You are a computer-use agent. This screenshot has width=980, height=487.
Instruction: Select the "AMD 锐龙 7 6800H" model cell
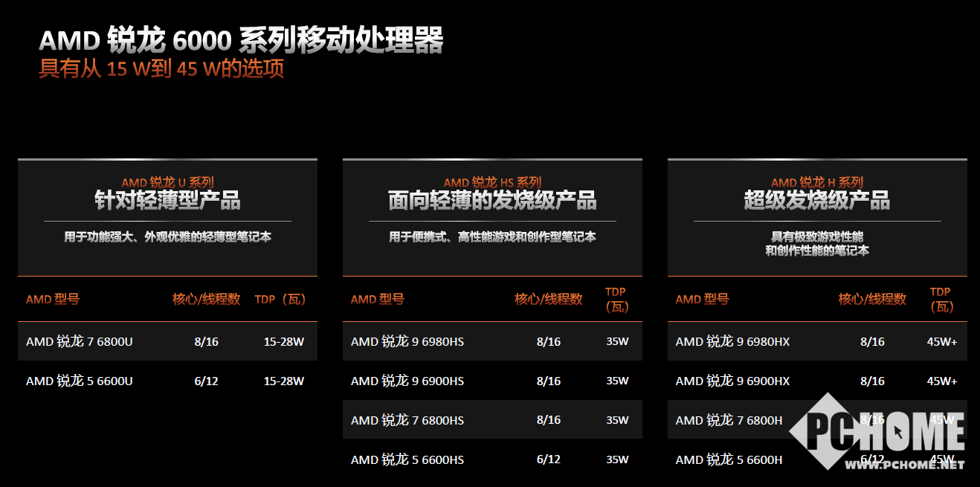click(729, 420)
